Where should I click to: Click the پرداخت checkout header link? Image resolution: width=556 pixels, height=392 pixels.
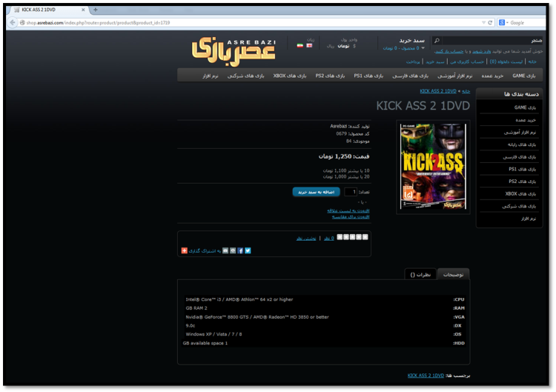(413, 62)
